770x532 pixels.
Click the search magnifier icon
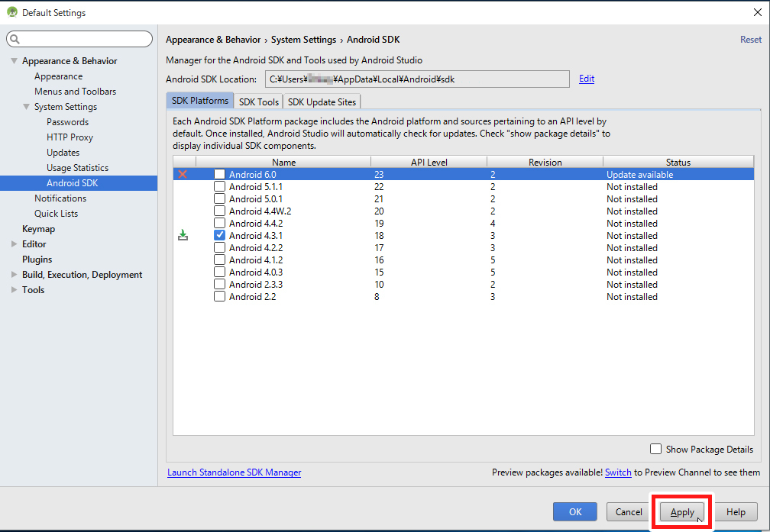click(x=15, y=39)
